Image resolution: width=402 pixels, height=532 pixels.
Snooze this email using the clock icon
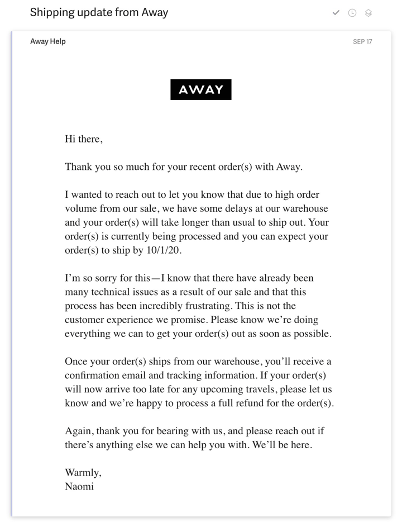(x=352, y=12)
